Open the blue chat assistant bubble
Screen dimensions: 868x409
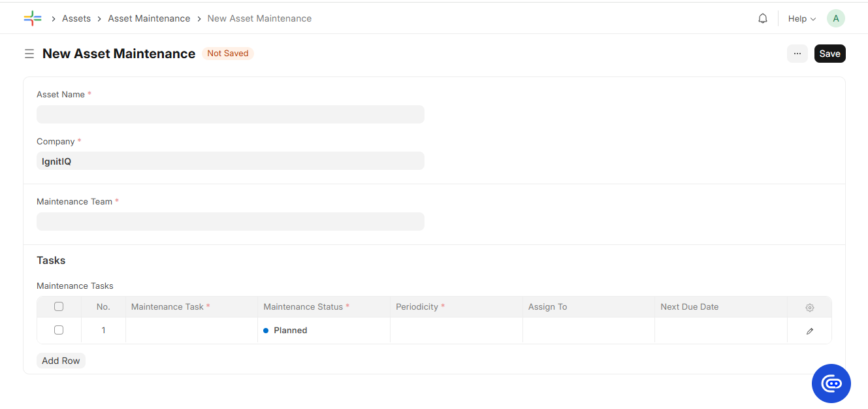[831, 383]
